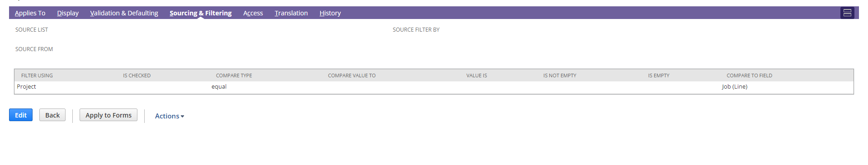Click the Filter Using column header
The image size is (868, 165).
pyautogui.click(x=37, y=75)
